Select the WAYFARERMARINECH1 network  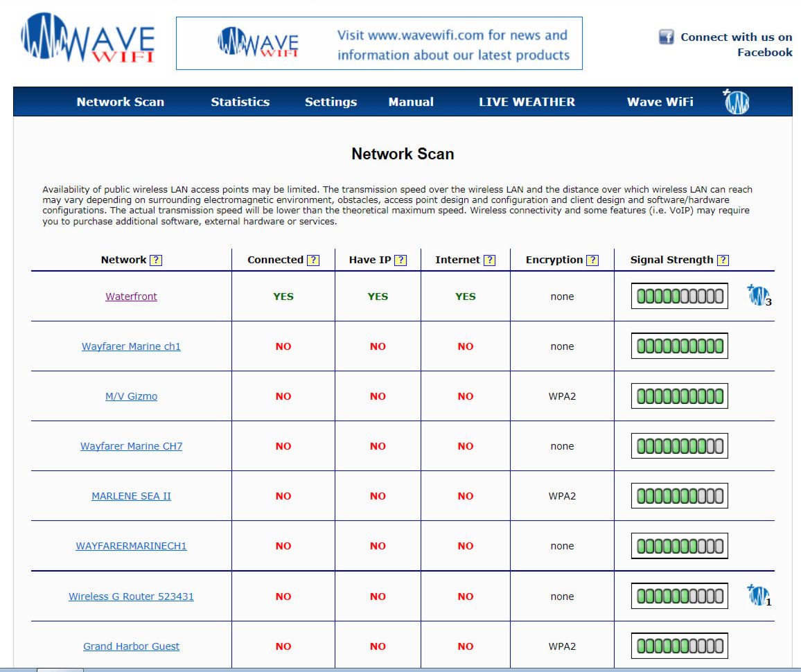click(x=131, y=546)
